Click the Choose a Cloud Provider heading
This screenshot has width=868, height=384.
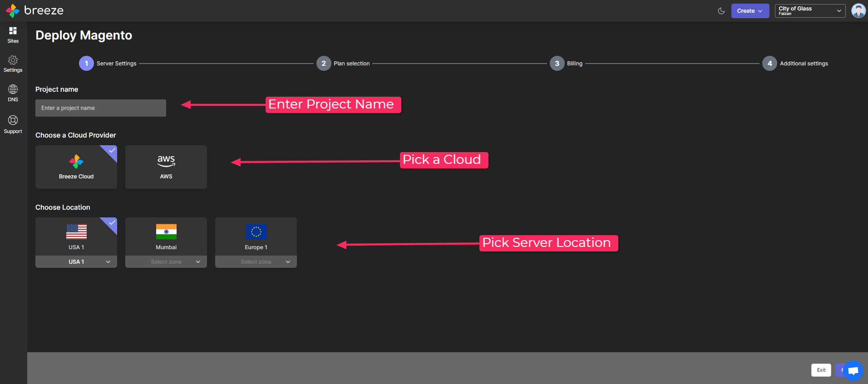(x=76, y=135)
